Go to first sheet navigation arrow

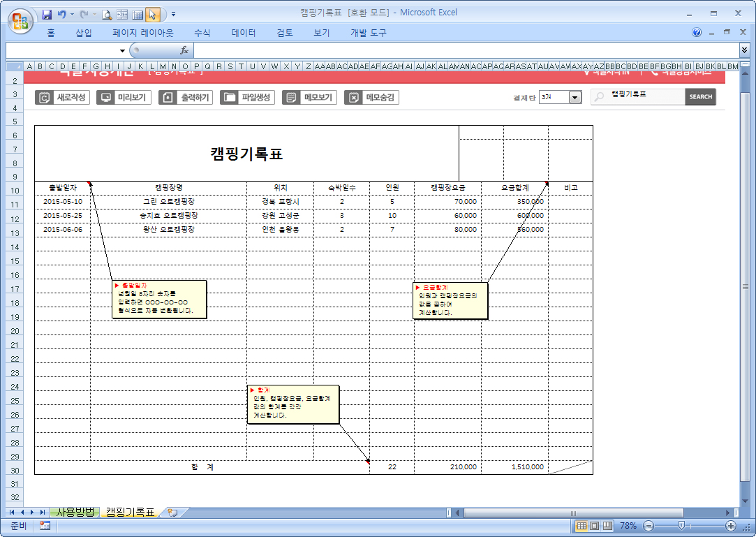[12, 513]
